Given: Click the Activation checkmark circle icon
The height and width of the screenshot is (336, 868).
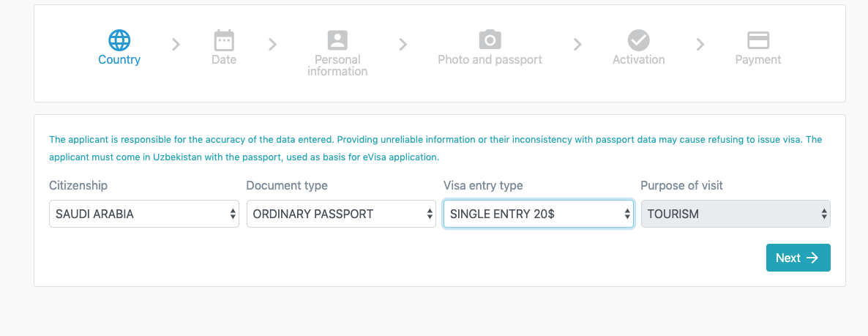Looking at the screenshot, I should pyautogui.click(x=639, y=40).
